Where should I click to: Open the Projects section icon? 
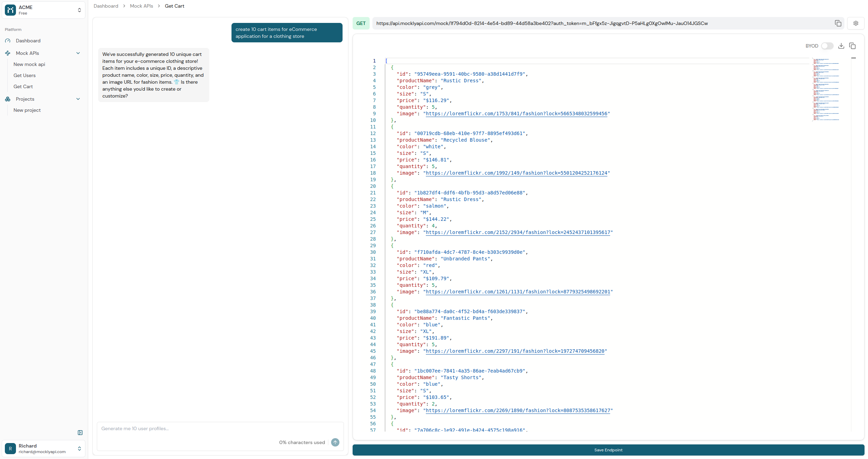[x=8, y=99]
